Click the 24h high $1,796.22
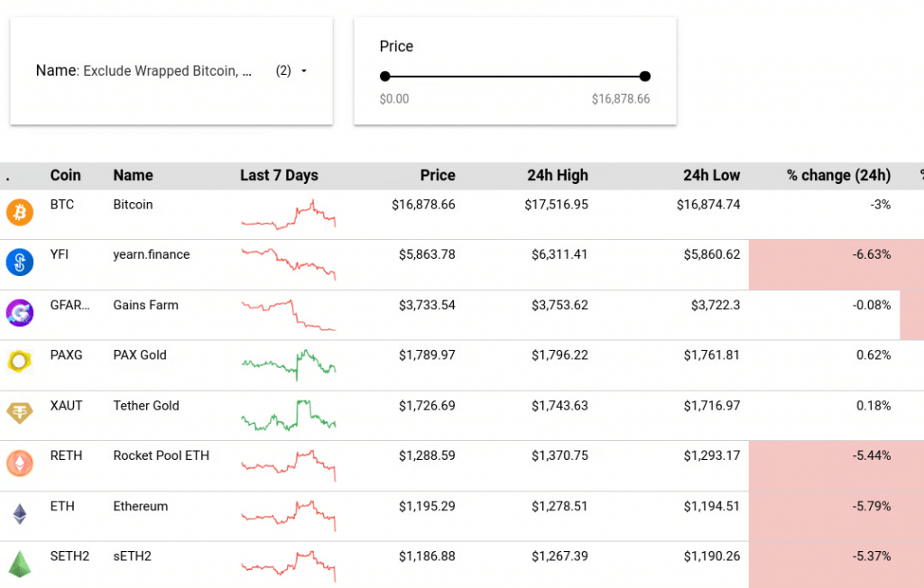 [559, 355]
